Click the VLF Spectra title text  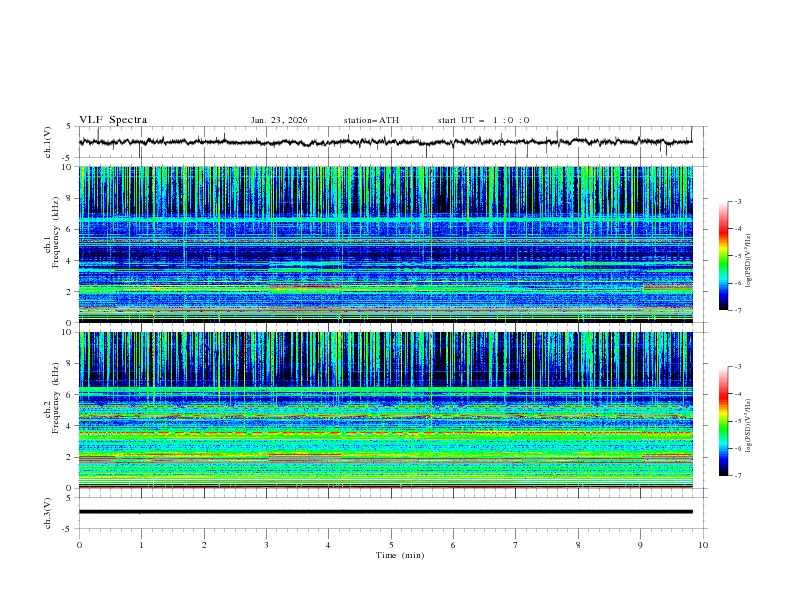click(x=113, y=120)
